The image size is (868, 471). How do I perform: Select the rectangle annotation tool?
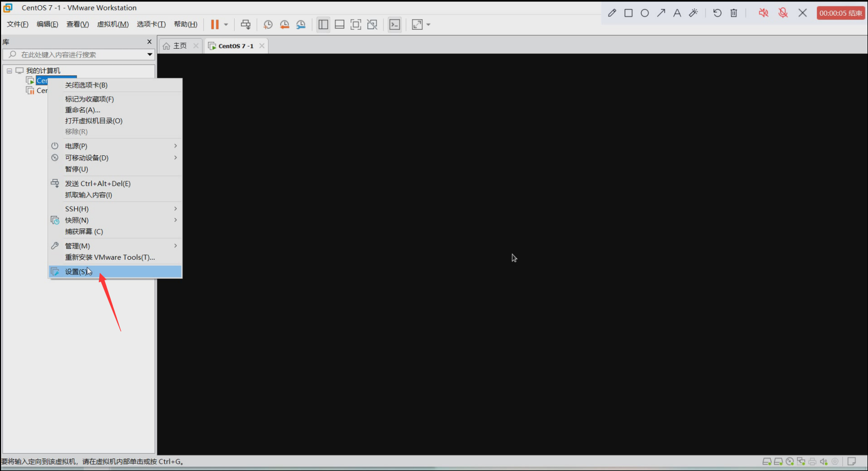click(629, 13)
